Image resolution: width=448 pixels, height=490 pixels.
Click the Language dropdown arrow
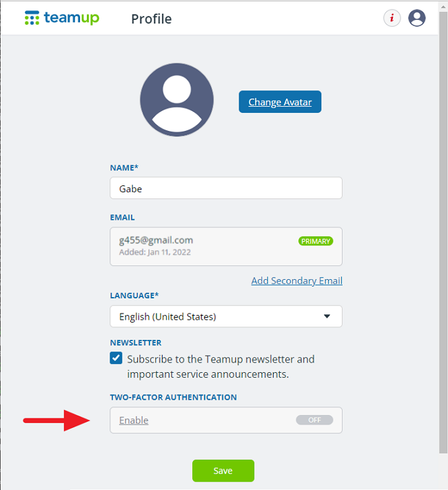click(327, 316)
